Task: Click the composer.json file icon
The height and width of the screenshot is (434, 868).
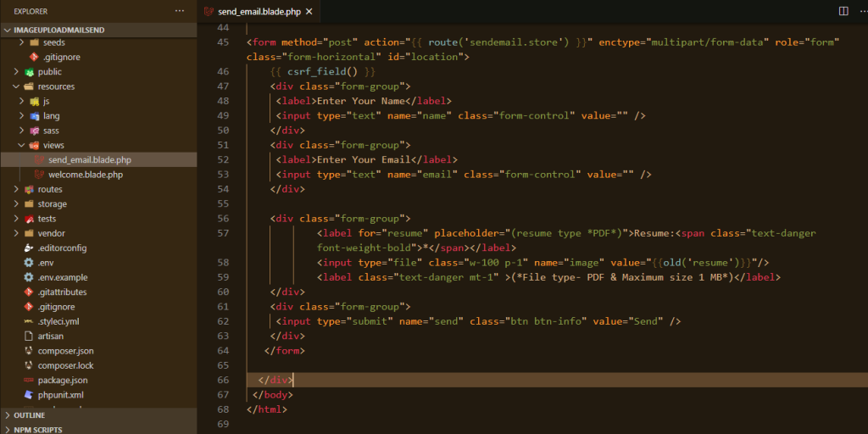Action: coord(29,351)
